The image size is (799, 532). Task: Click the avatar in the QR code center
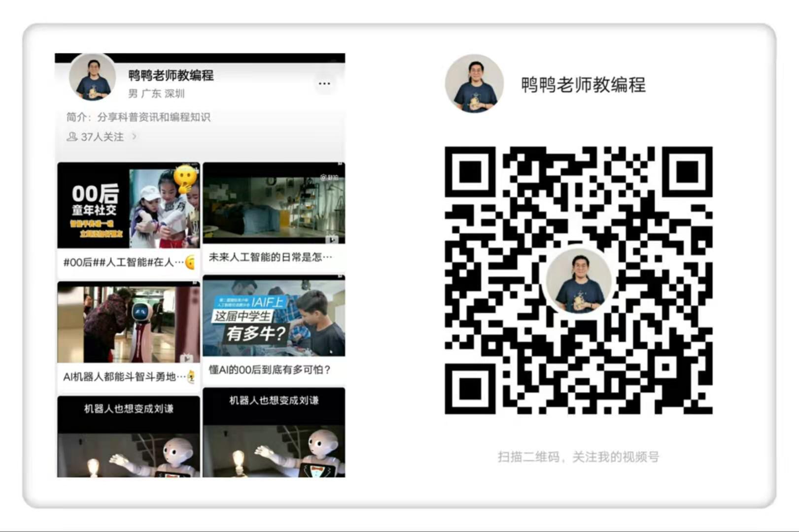[x=579, y=281]
